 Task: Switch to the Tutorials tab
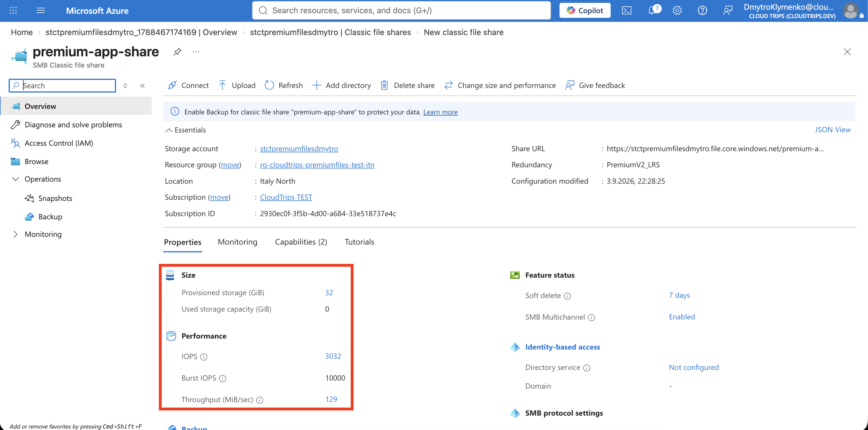[359, 242]
